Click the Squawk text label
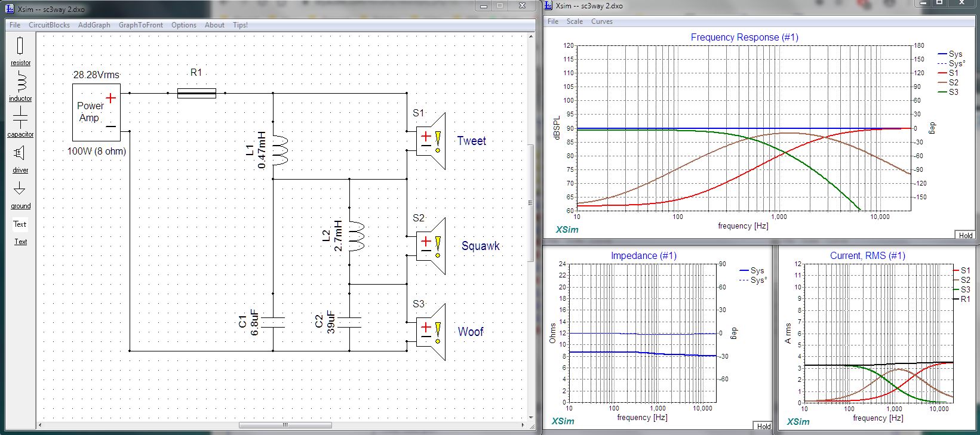 coord(480,246)
